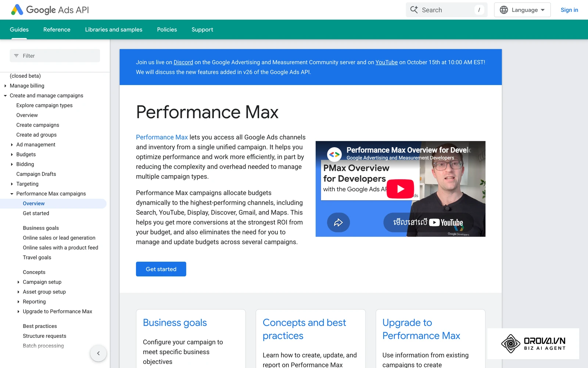This screenshot has width=588, height=368.
Task: Click the globe language icon
Action: [x=504, y=10]
